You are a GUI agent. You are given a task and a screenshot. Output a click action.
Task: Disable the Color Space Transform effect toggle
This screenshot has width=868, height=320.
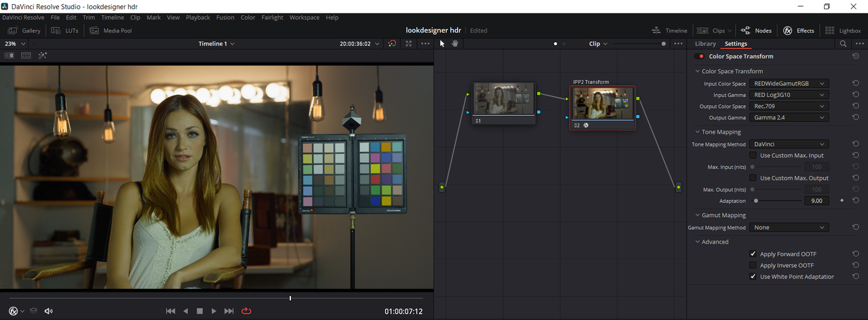tap(701, 56)
